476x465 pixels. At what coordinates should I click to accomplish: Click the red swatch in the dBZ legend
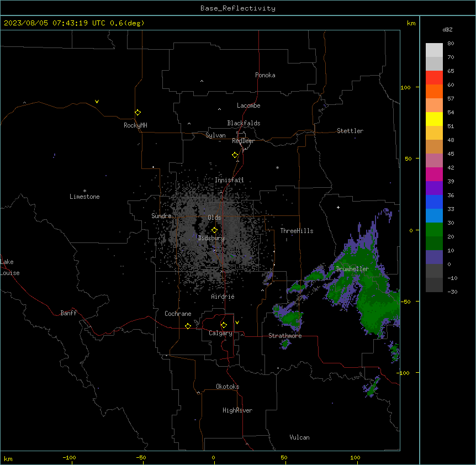click(x=434, y=77)
